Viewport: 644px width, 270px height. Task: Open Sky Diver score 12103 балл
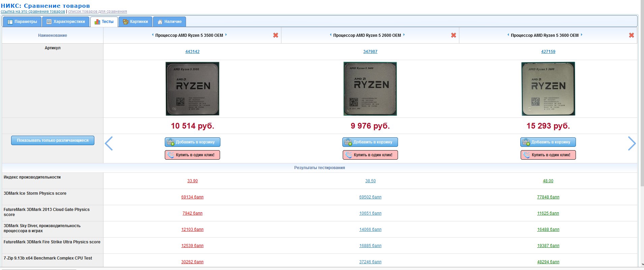tap(192, 230)
